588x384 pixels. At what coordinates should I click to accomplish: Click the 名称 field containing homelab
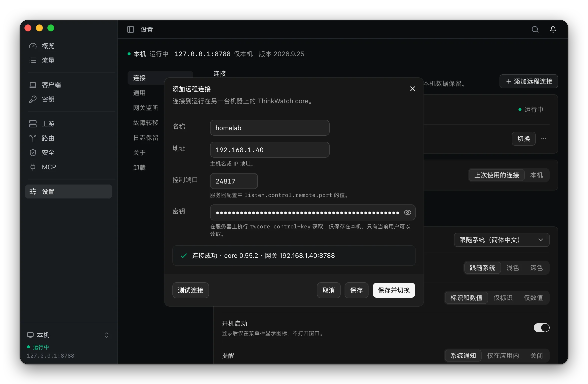pyautogui.click(x=270, y=128)
